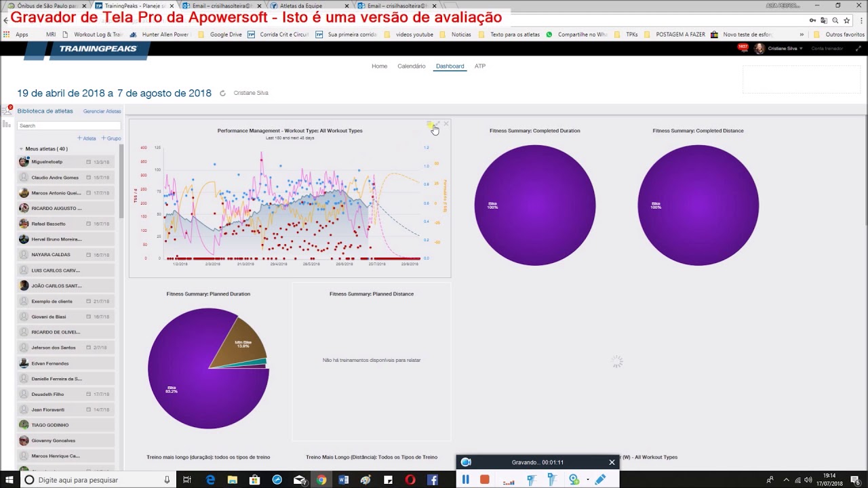Close the Gravando recorder bar
The width and height of the screenshot is (868, 488).
tap(612, 462)
